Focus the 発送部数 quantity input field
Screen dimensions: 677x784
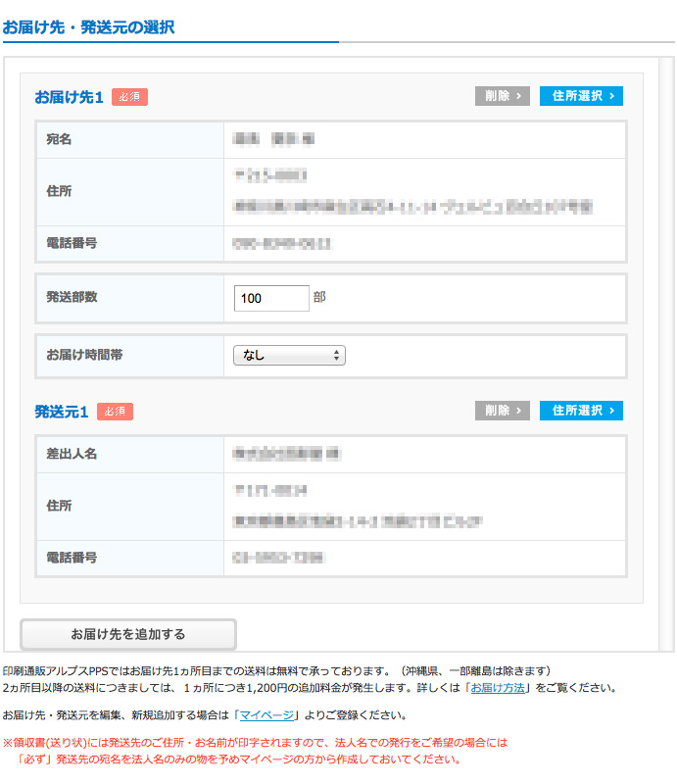coord(271,298)
